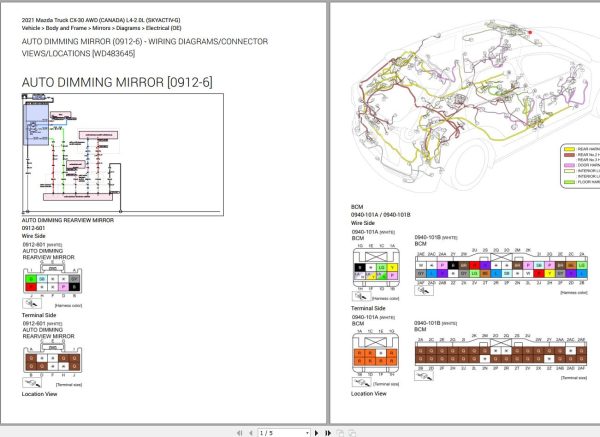
Task: Click the 'AUTO DIMMING MIRROR [0912-6]' large heading
Action: [x=117, y=82]
